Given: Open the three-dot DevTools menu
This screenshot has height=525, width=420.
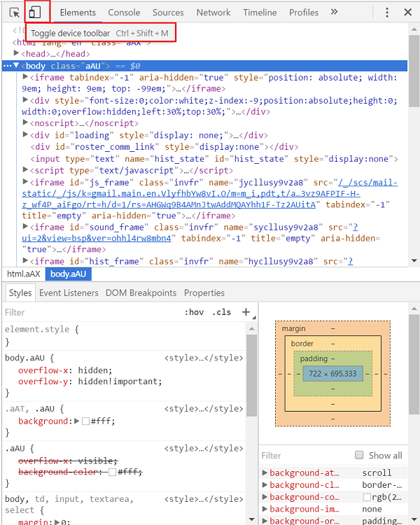Looking at the screenshot, I should point(387,13).
